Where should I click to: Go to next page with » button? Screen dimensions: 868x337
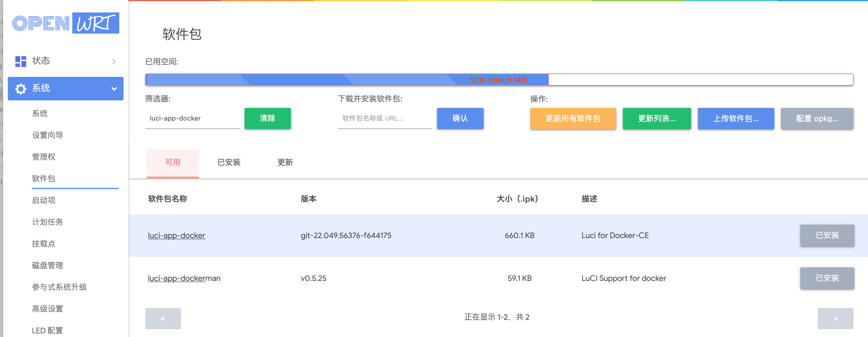835,318
